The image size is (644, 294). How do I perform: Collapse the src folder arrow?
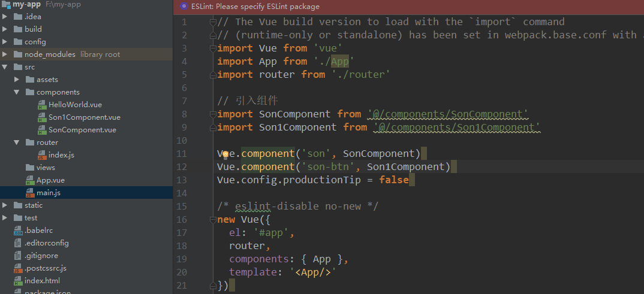pos(5,67)
